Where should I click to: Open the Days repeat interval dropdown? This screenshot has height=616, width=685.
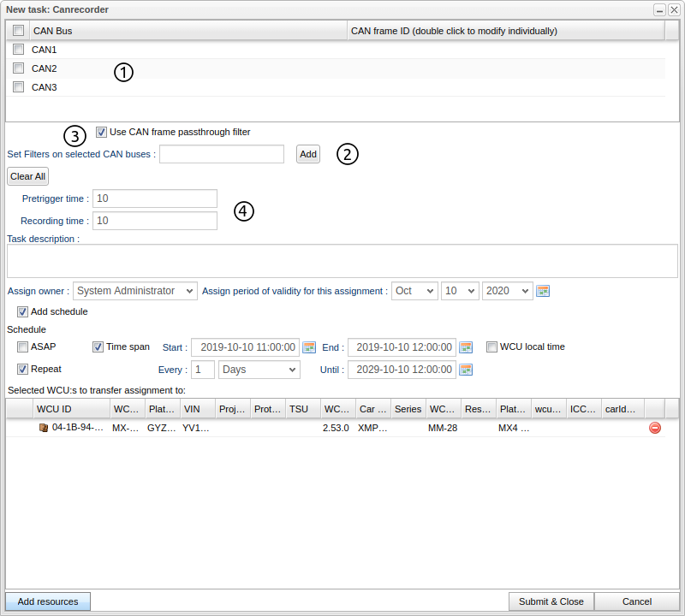coord(259,370)
